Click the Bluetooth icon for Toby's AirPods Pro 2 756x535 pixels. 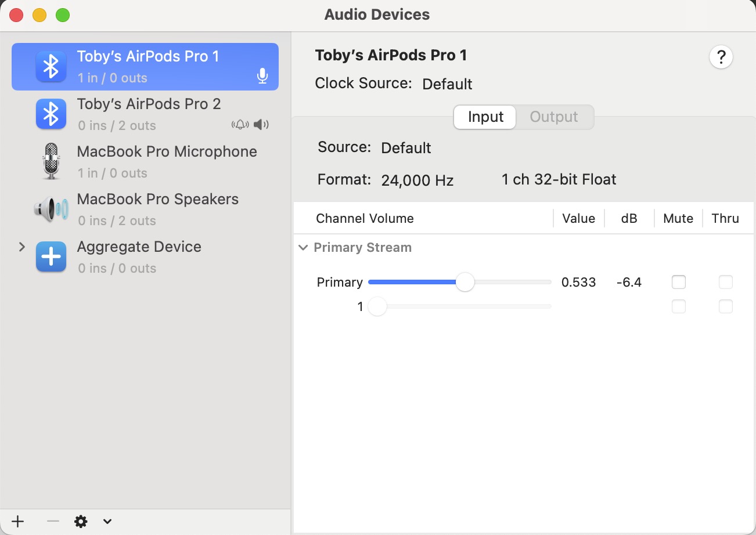[x=51, y=114]
